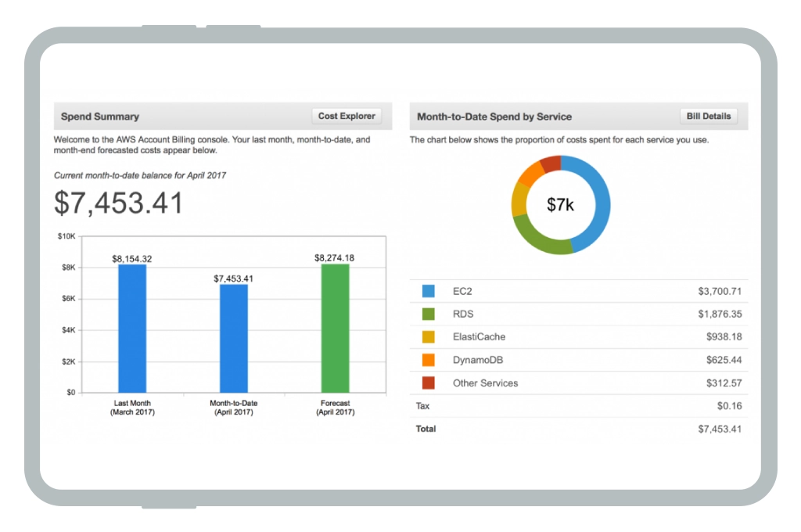This screenshot has width=801, height=532.
Task: Click the red Other Services legend swatch
Action: pos(428,383)
